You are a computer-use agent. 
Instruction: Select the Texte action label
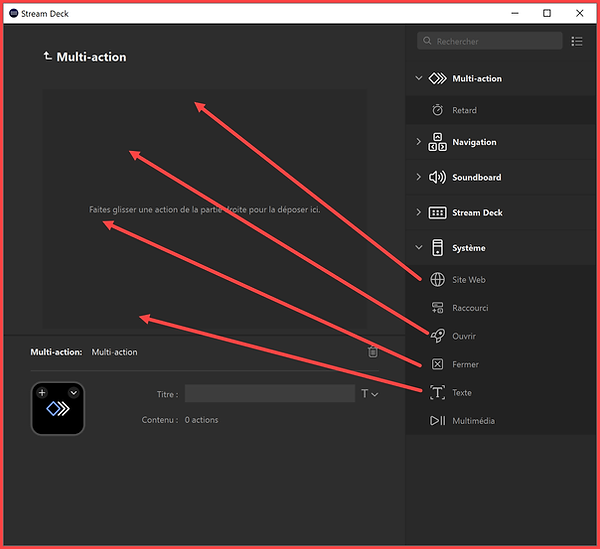[462, 393]
